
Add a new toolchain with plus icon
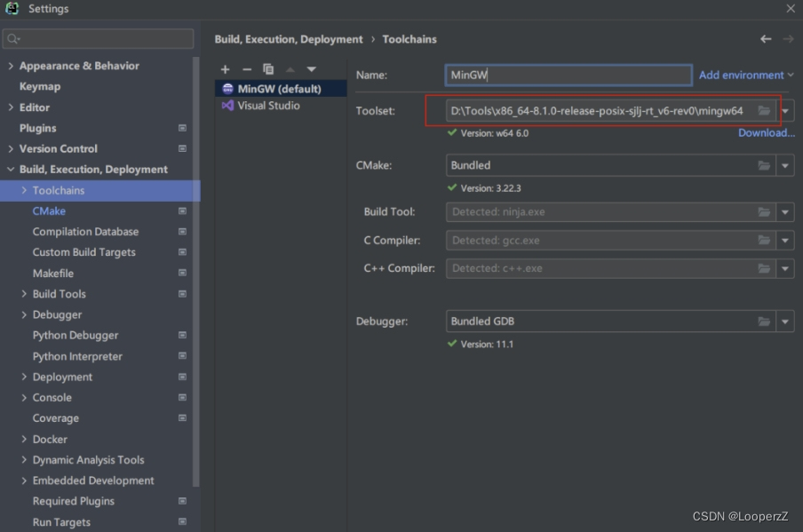(x=225, y=69)
